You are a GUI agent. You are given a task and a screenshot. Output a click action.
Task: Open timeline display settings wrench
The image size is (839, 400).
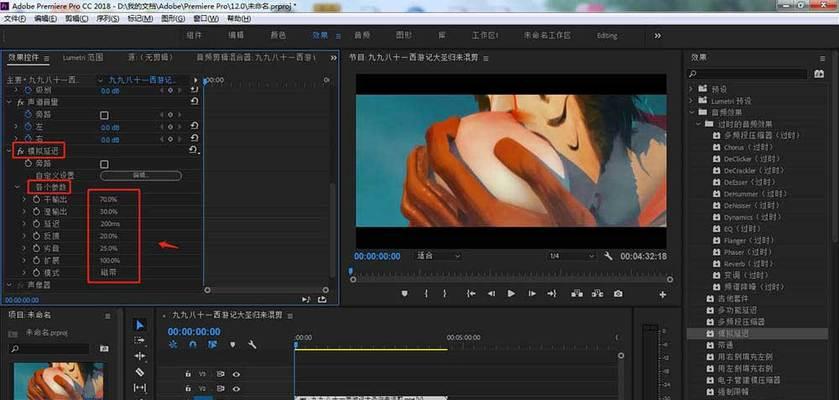tap(252, 345)
